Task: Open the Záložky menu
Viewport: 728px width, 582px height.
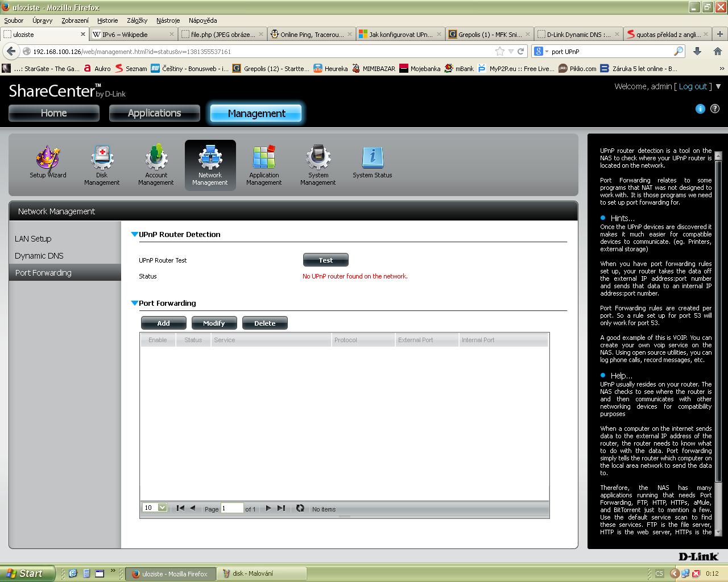Action: pos(137,20)
